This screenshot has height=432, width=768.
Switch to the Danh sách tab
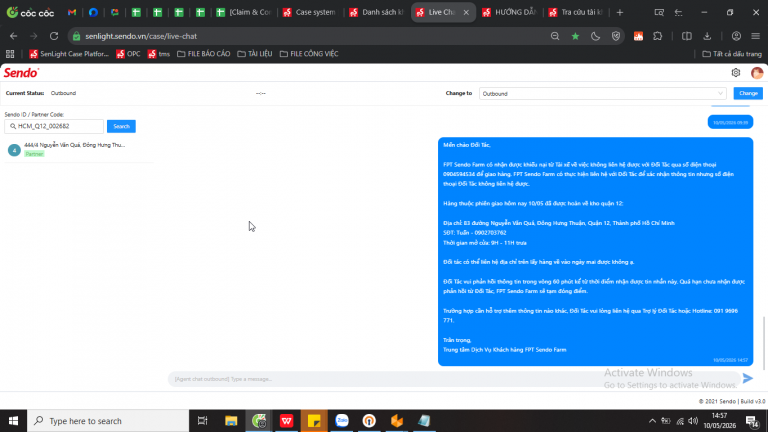376,12
